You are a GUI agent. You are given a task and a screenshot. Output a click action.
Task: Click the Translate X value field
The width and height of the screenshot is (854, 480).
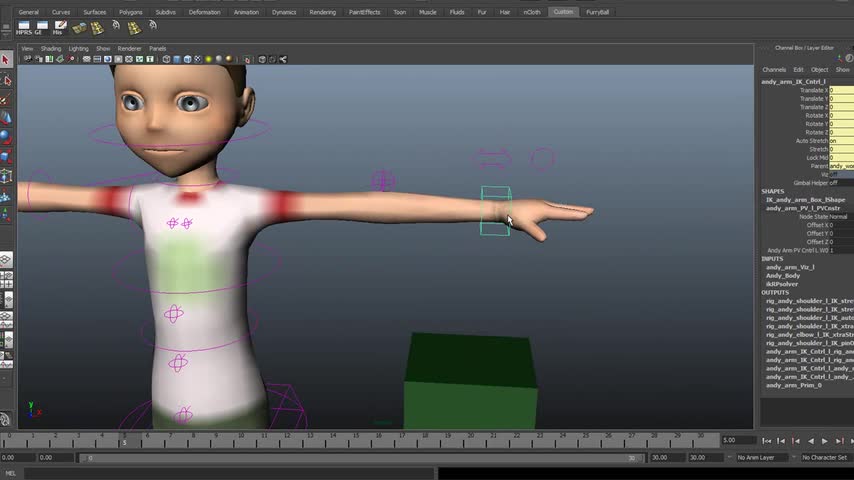[841, 90]
